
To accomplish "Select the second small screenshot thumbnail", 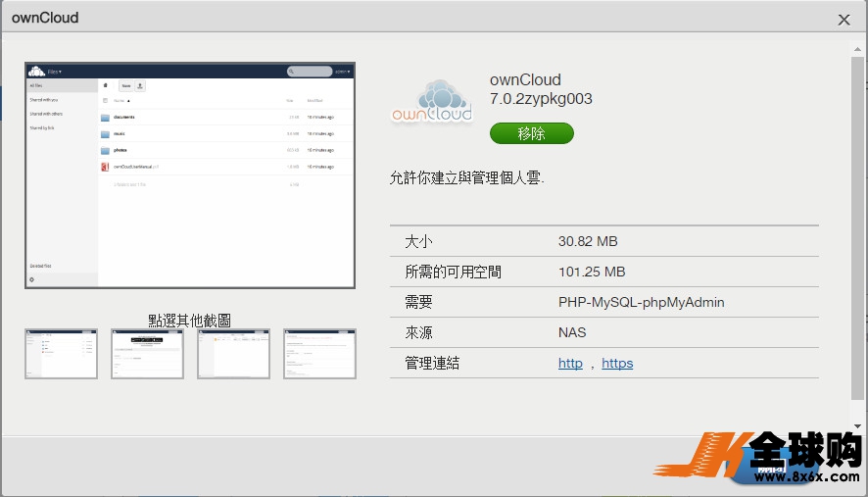I will pos(147,354).
